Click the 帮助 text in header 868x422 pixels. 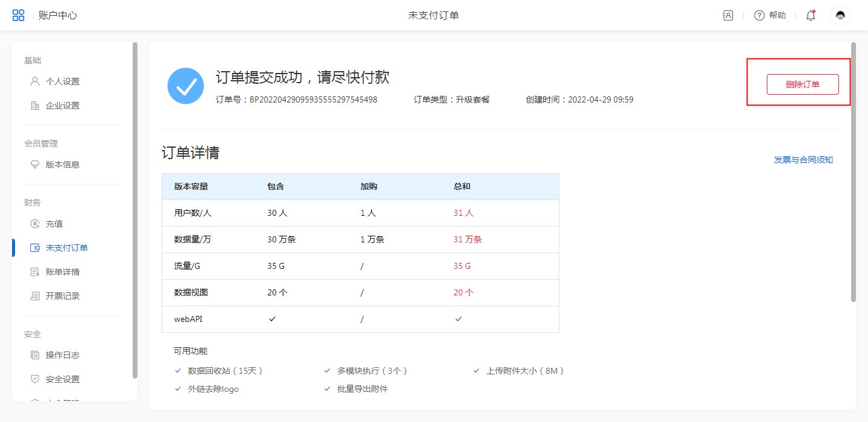tap(778, 16)
